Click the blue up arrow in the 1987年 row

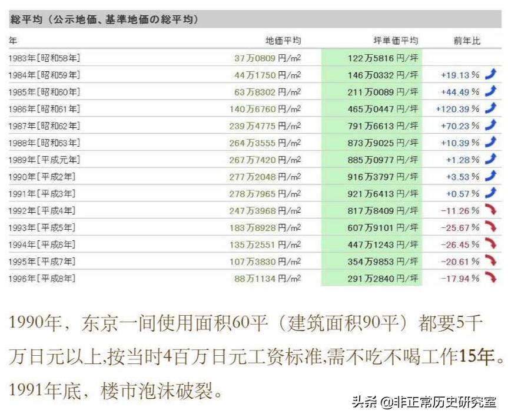[491, 125]
